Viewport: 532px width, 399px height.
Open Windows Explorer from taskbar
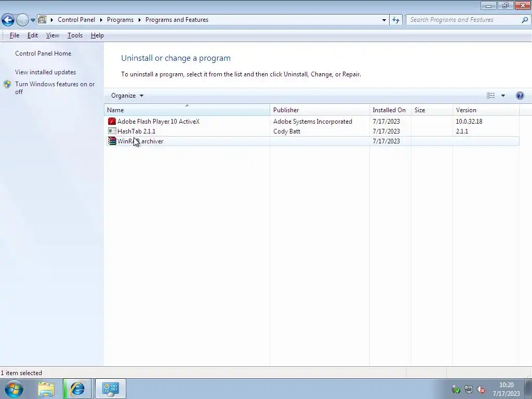pos(46,389)
